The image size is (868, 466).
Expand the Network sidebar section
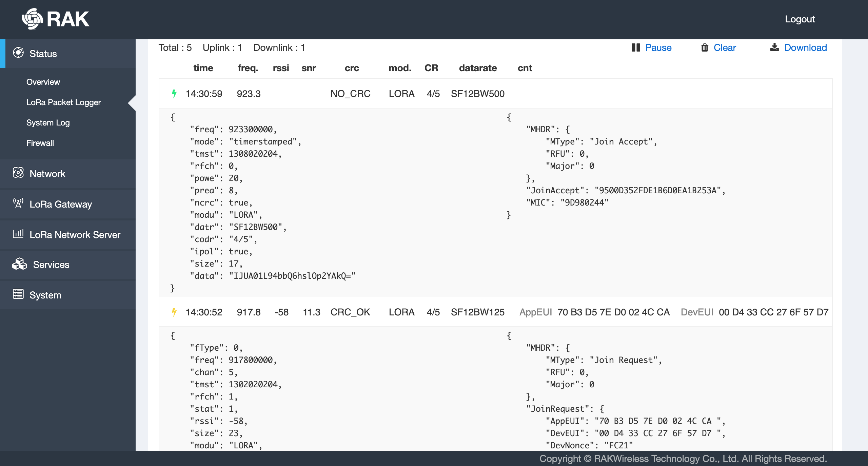click(x=47, y=174)
